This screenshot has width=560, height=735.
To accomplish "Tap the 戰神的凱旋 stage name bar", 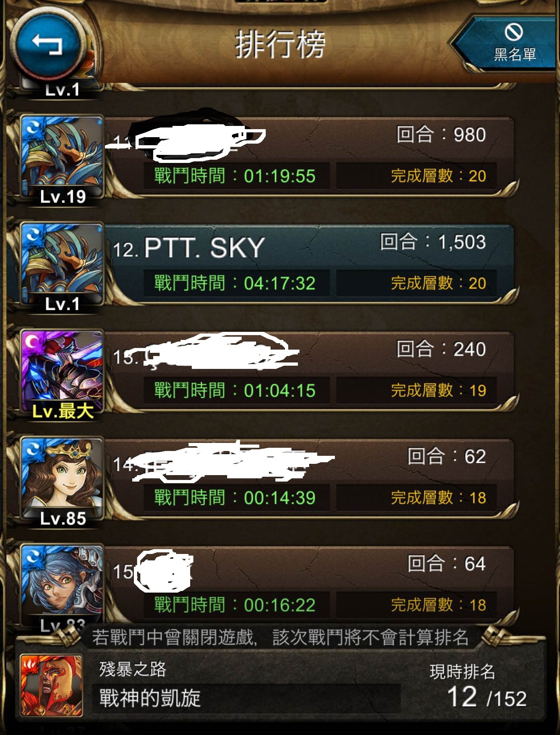I will (x=246, y=698).
